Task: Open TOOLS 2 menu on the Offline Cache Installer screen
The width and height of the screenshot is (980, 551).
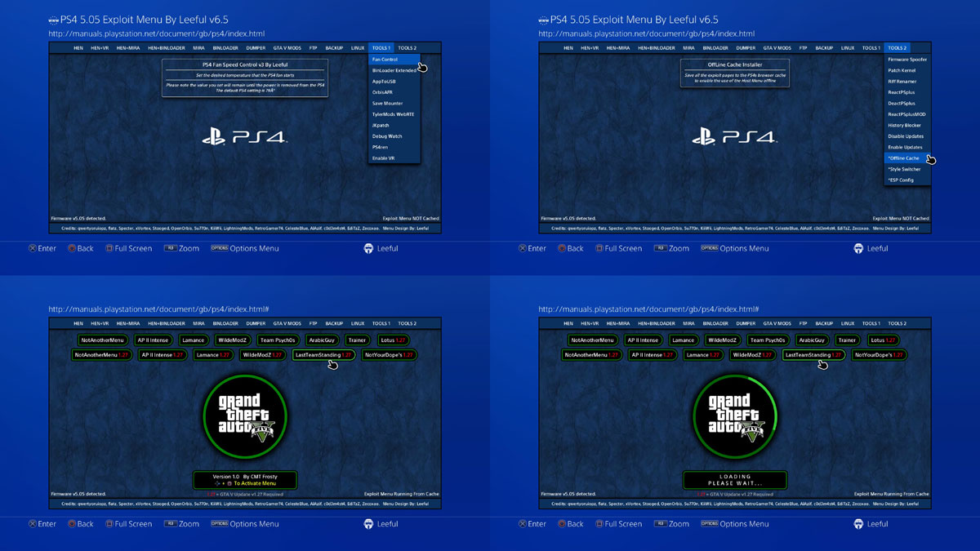Action: 898,48
